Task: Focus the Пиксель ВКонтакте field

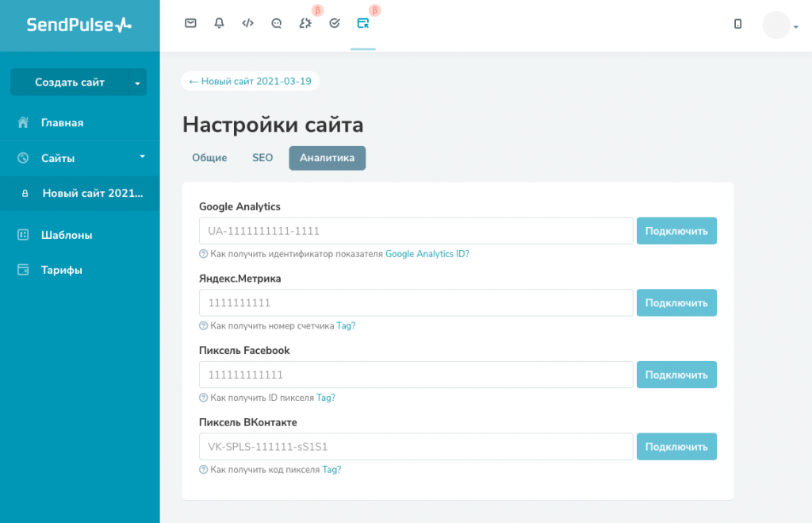Action: [x=416, y=447]
